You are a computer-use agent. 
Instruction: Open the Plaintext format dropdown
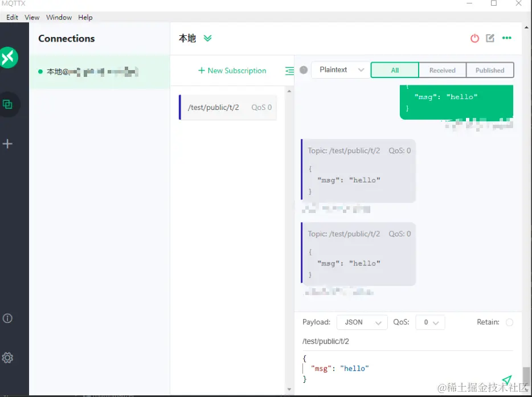tap(341, 70)
